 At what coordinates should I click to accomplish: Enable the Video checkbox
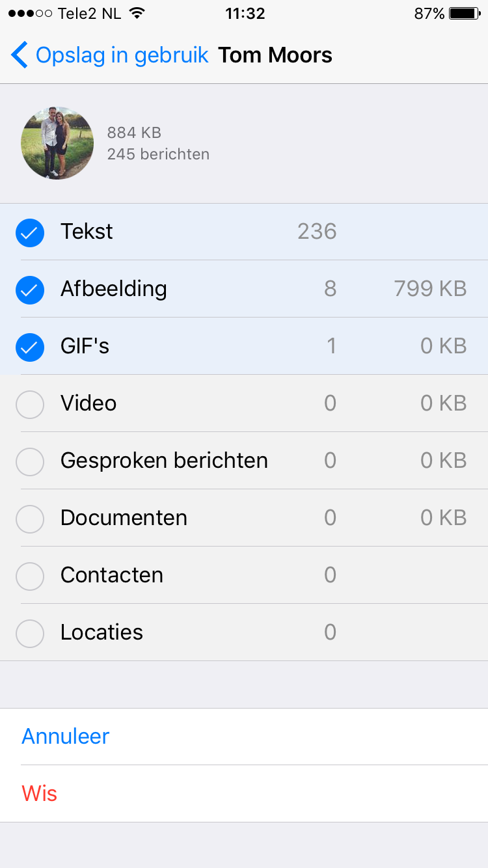(29, 404)
